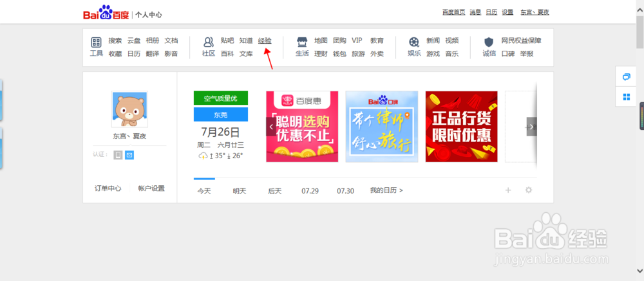Open 消息 messages link

coord(476,12)
